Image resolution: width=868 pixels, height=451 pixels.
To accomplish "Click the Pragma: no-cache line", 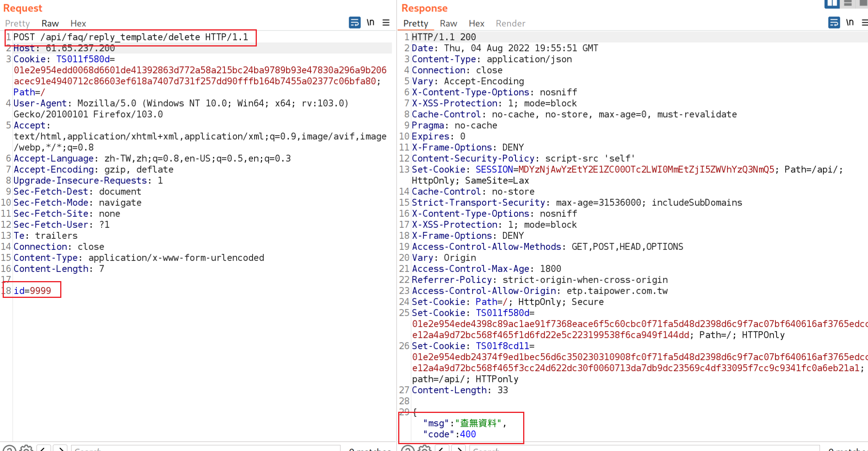I will pyautogui.click(x=455, y=125).
